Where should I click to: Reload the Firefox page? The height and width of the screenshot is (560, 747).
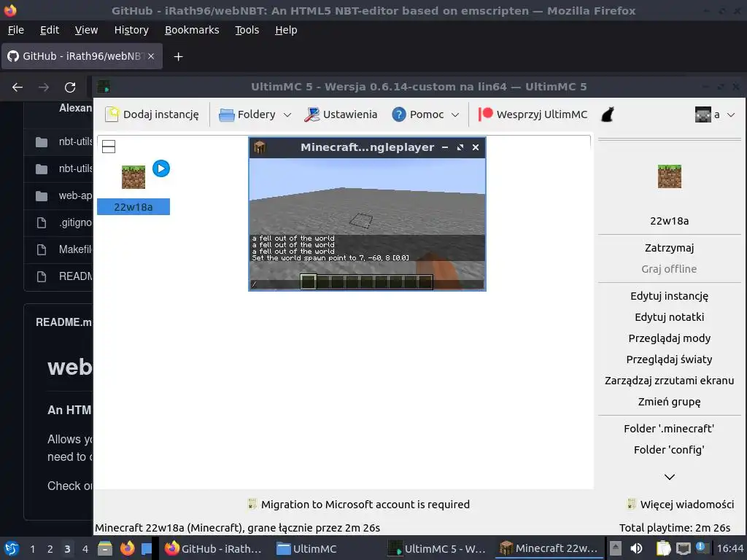point(70,87)
